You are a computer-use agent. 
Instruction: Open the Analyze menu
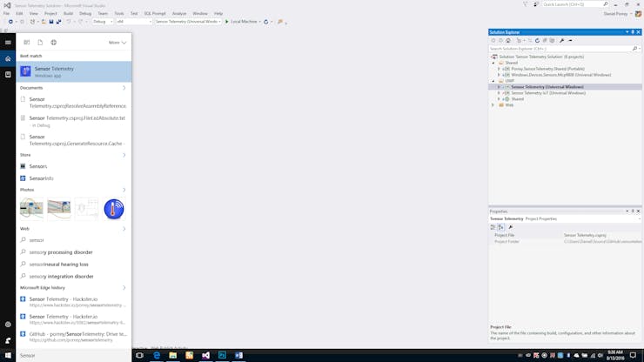point(179,14)
